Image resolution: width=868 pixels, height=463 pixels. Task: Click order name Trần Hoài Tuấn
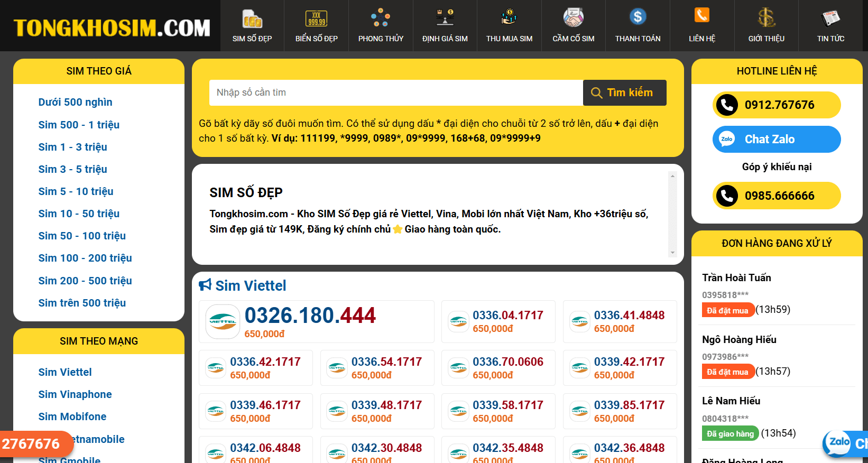coord(736,277)
